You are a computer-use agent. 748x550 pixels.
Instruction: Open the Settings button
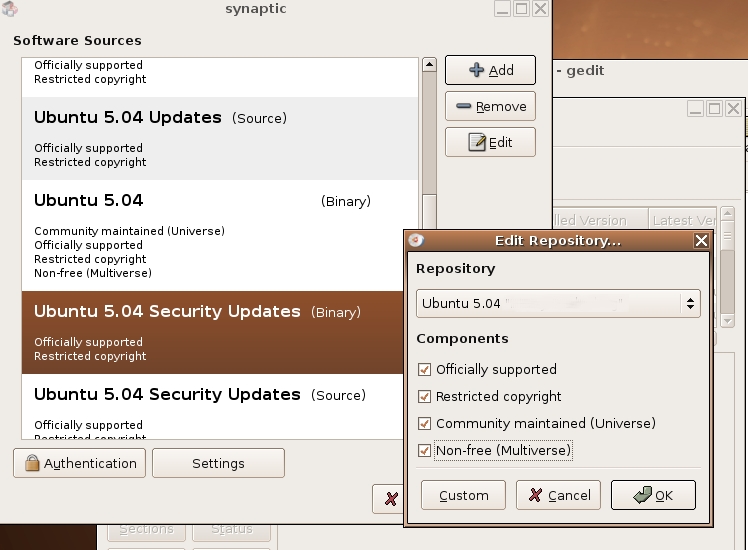[218, 463]
